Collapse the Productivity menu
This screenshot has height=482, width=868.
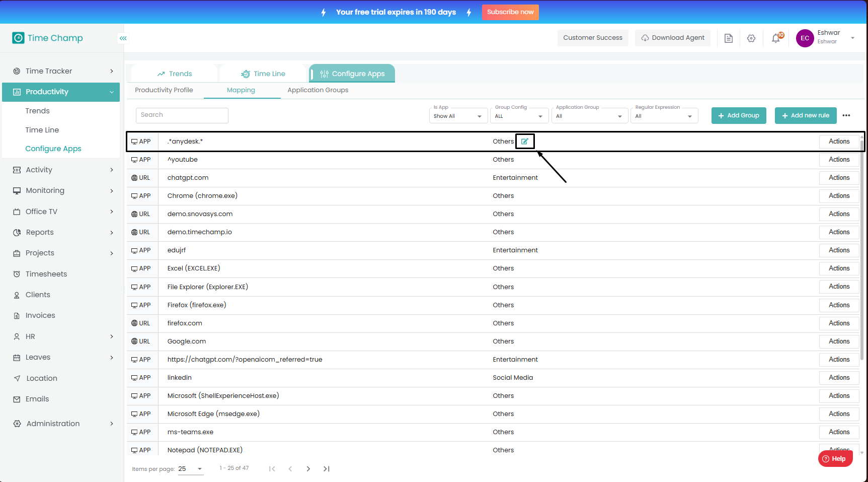click(112, 92)
